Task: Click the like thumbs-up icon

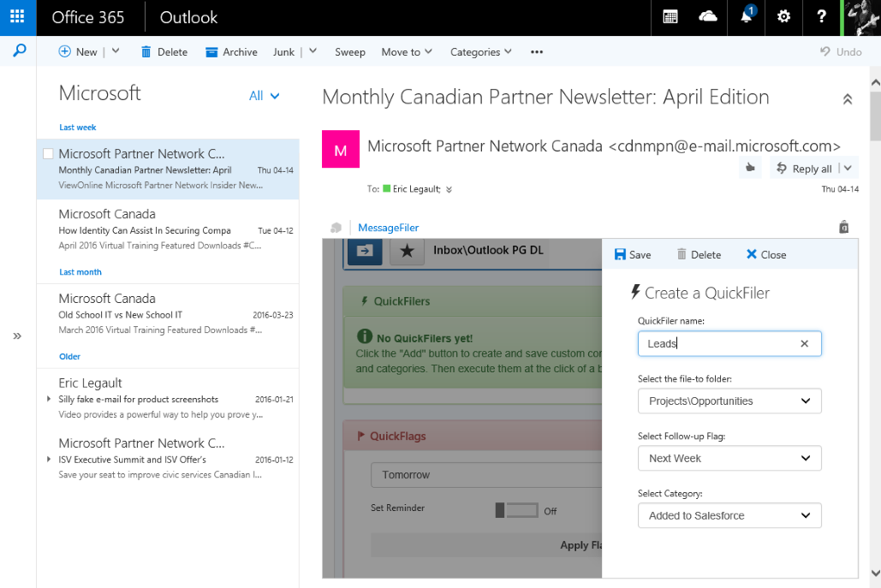Action: pyautogui.click(x=750, y=168)
